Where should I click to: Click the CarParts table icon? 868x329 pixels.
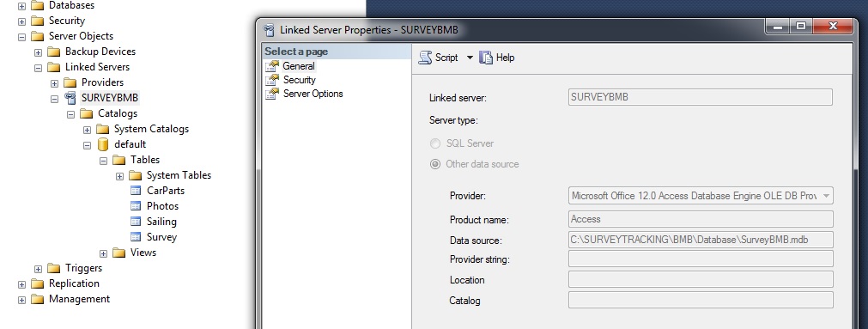[136, 191]
